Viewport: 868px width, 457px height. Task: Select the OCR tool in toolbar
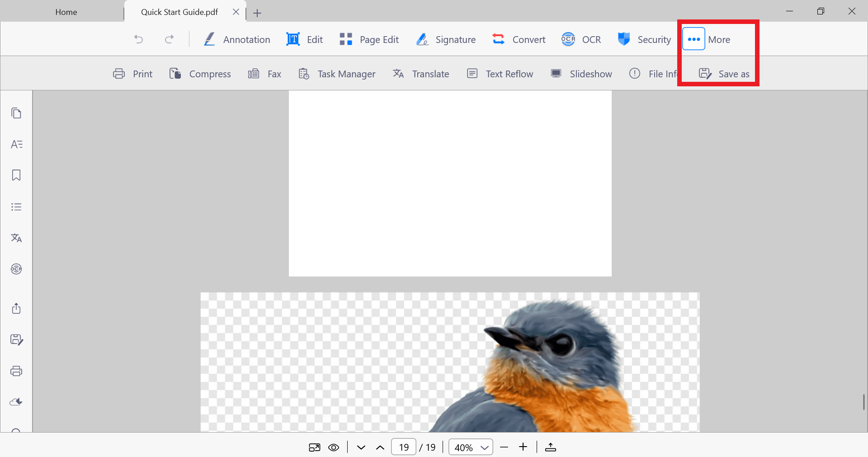(581, 39)
